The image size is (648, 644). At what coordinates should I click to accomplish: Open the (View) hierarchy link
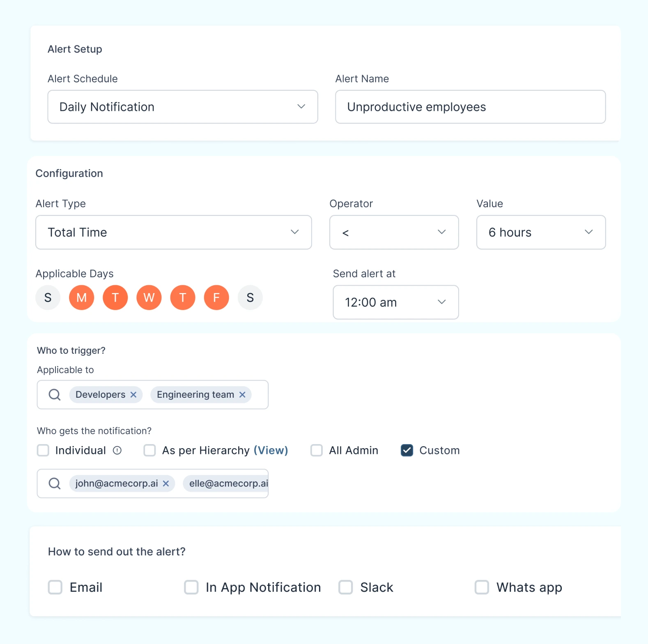point(271,450)
